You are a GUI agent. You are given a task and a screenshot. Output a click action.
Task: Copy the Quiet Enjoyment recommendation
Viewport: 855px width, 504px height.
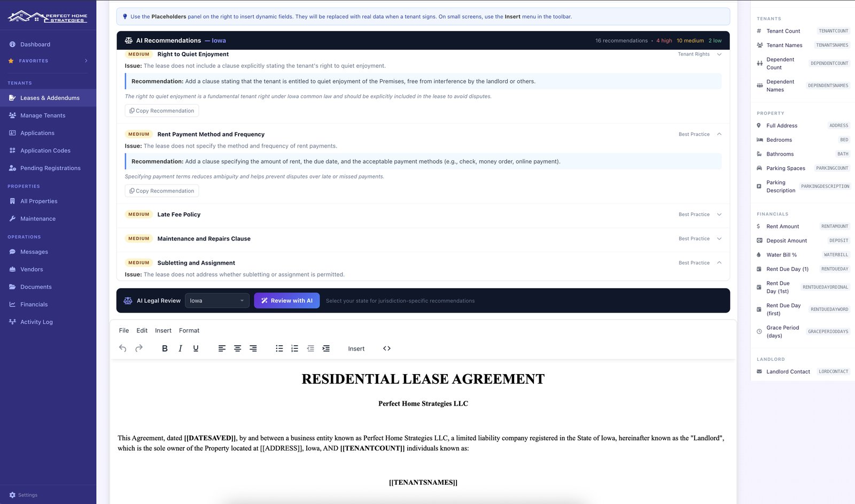point(162,111)
